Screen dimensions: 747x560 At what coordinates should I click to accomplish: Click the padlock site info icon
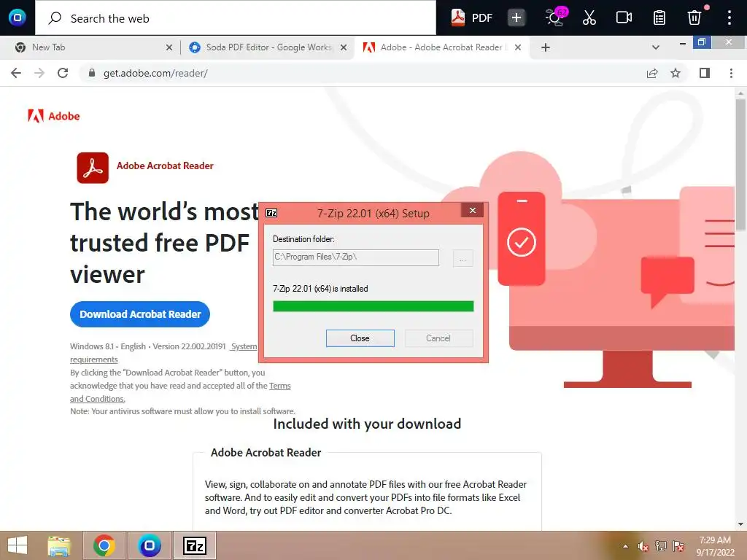(91, 73)
